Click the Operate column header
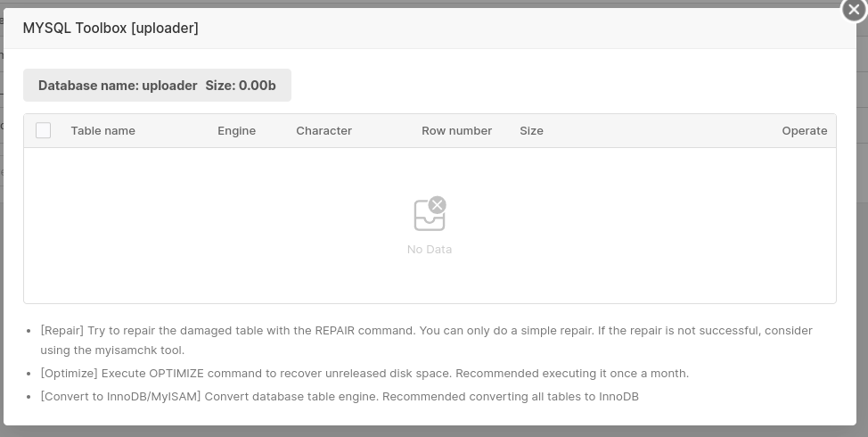The height and width of the screenshot is (437, 868). (x=804, y=130)
